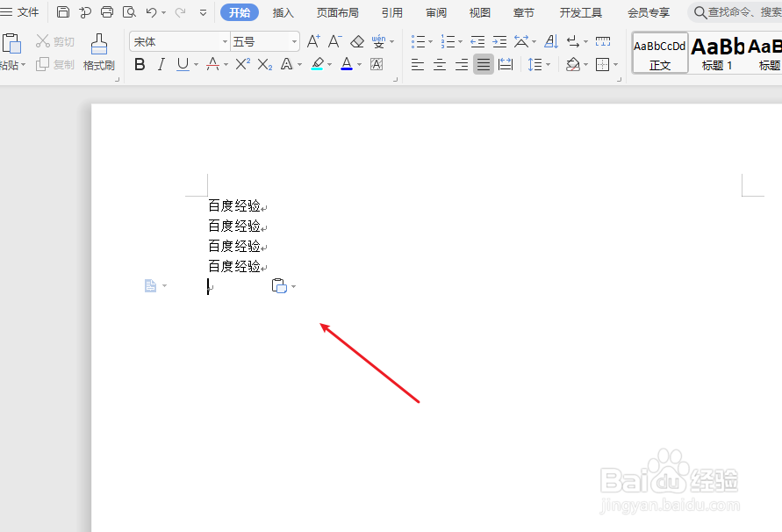Toggle Bold formatting

[x=140, y=64]
